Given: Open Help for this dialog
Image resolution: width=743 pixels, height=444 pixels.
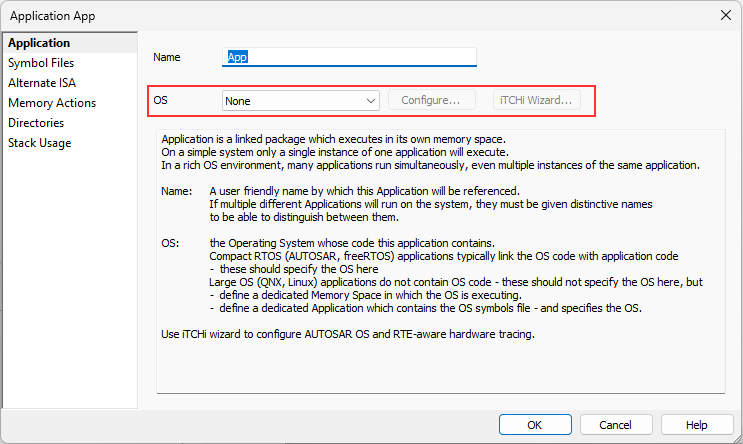Looking at the screenshot, I should tap(697, 425).
